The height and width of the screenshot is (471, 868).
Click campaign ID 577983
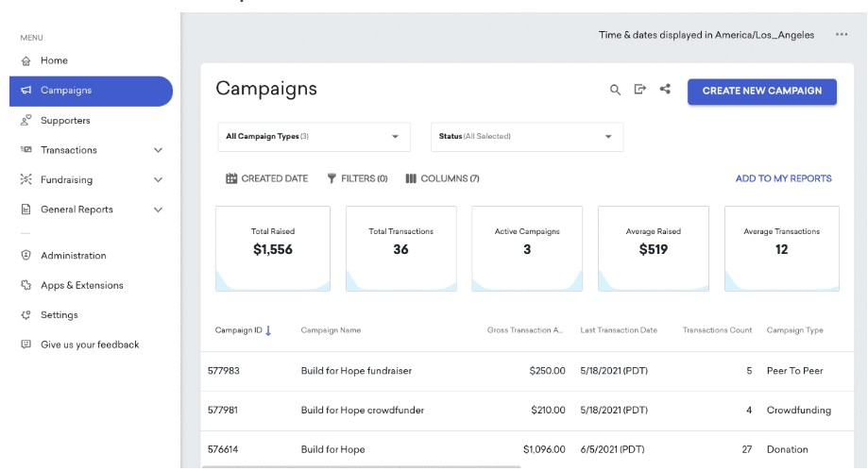(224, 371)
